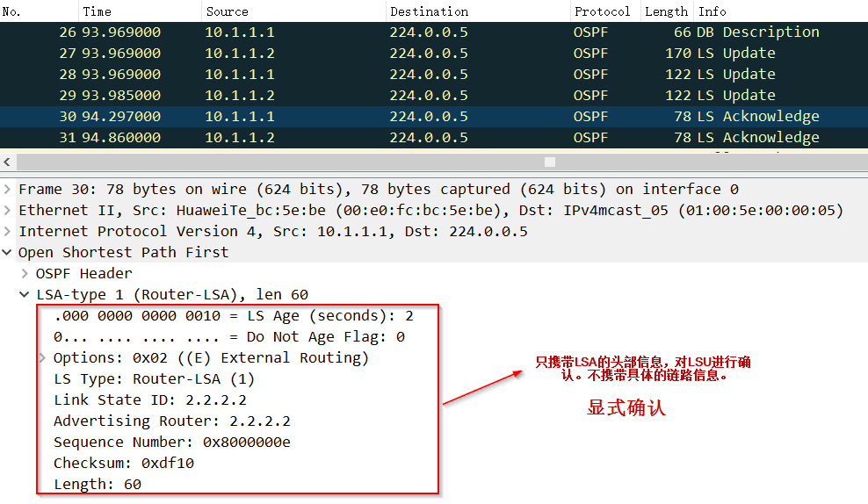Select packet 29 LS Update row
This screenshot has height=504, width=868.
coord(434,95)
